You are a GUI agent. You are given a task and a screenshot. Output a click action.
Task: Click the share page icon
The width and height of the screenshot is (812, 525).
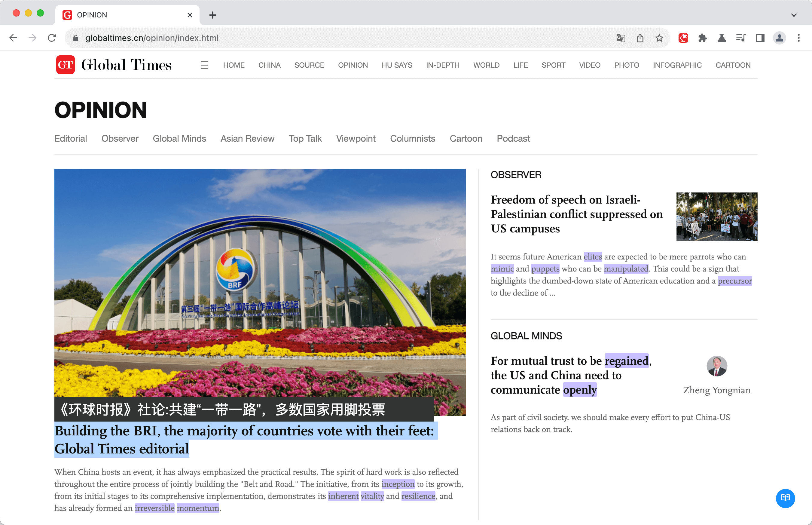coord(640,38)
